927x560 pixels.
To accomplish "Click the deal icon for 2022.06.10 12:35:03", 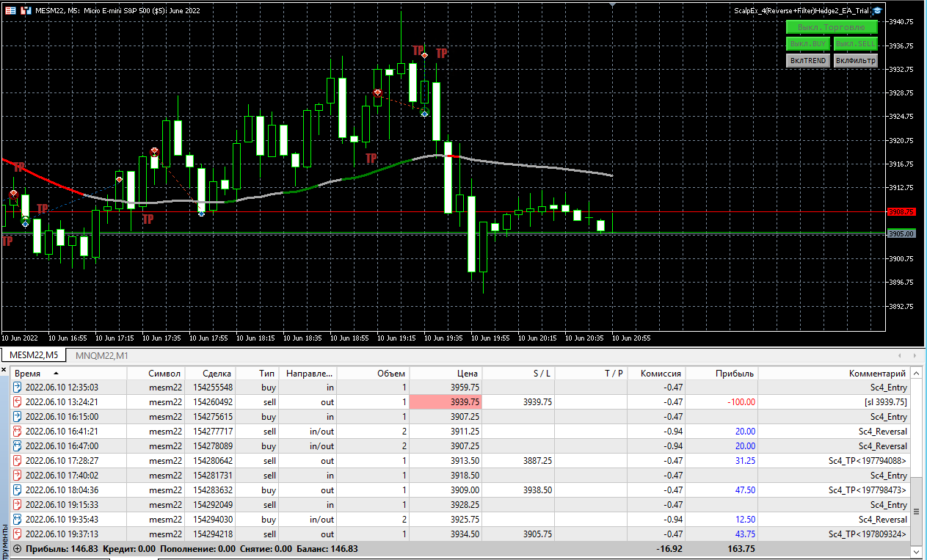I will click(x=18, y=388).
